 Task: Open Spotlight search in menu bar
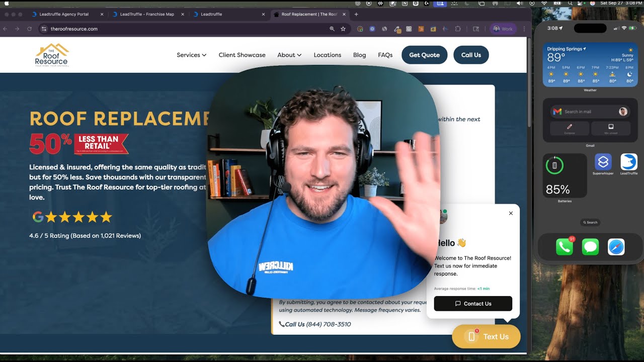[570, 3]
